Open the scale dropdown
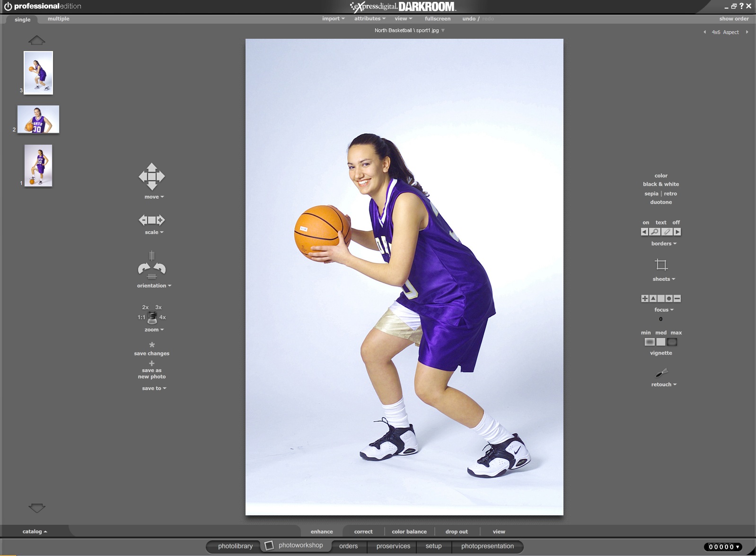 (154, 233)
